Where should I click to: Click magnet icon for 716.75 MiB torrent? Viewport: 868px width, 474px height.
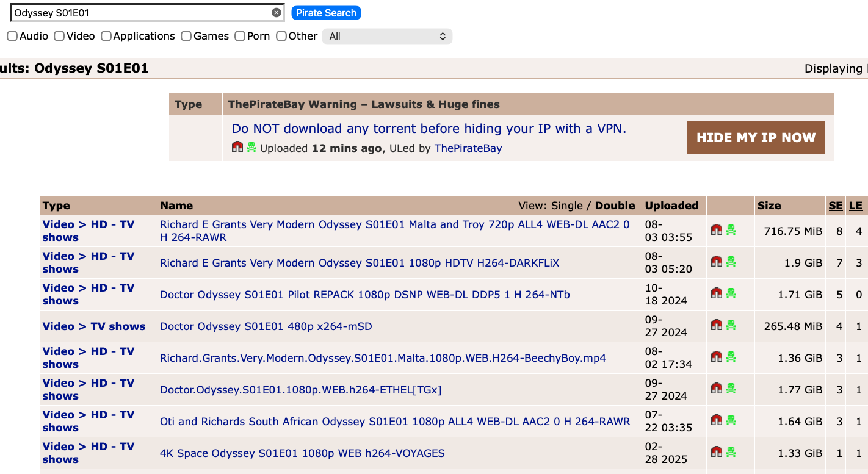point(717,230)
